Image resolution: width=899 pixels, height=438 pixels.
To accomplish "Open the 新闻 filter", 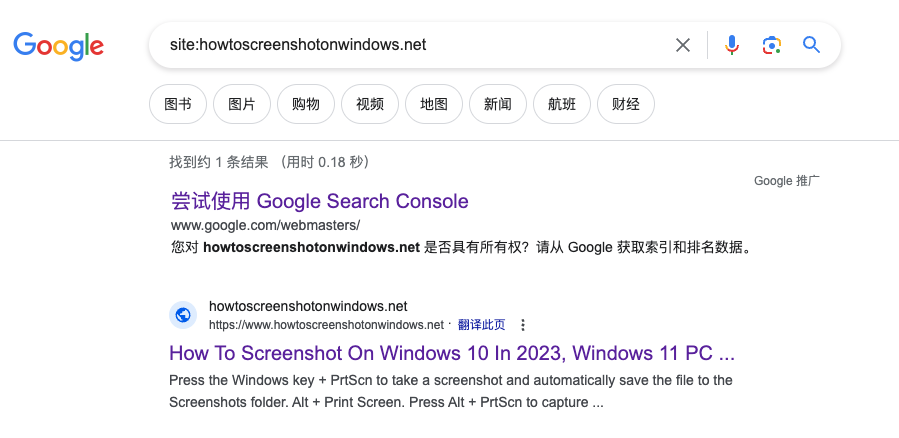I will [498, 104].
